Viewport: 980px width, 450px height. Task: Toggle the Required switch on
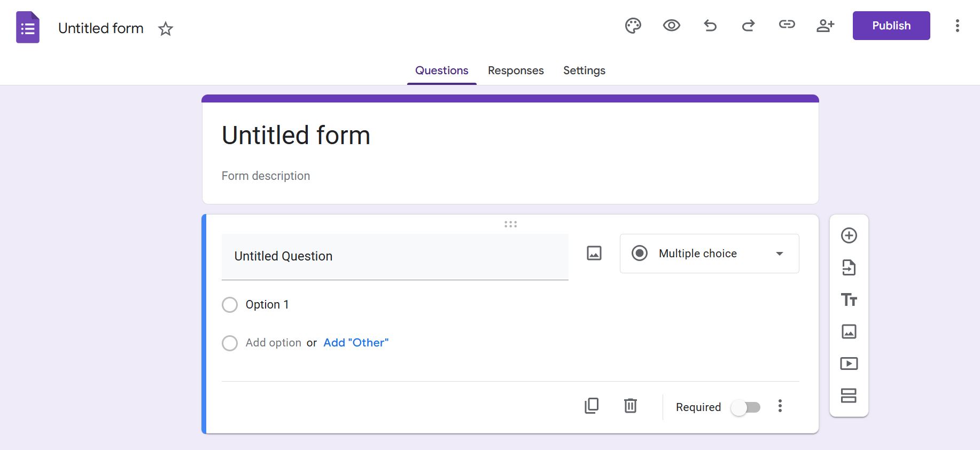tap(746, 407)
